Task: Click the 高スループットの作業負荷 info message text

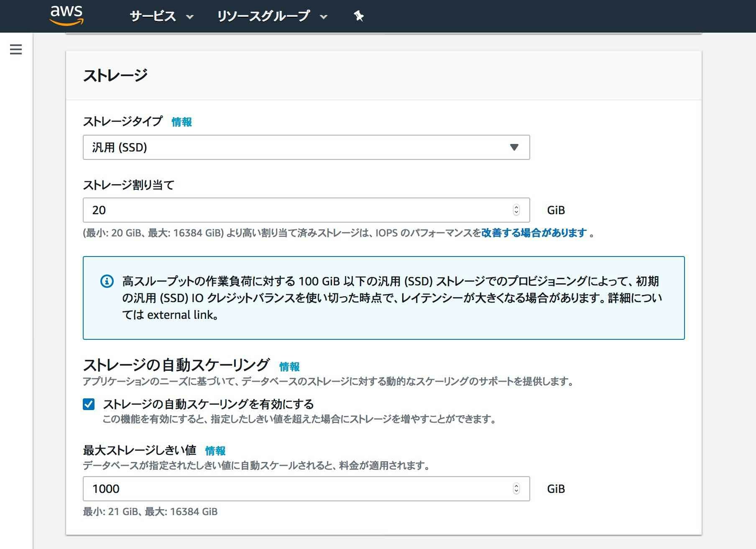Action: pyautogui.click(x=392, y=298)
